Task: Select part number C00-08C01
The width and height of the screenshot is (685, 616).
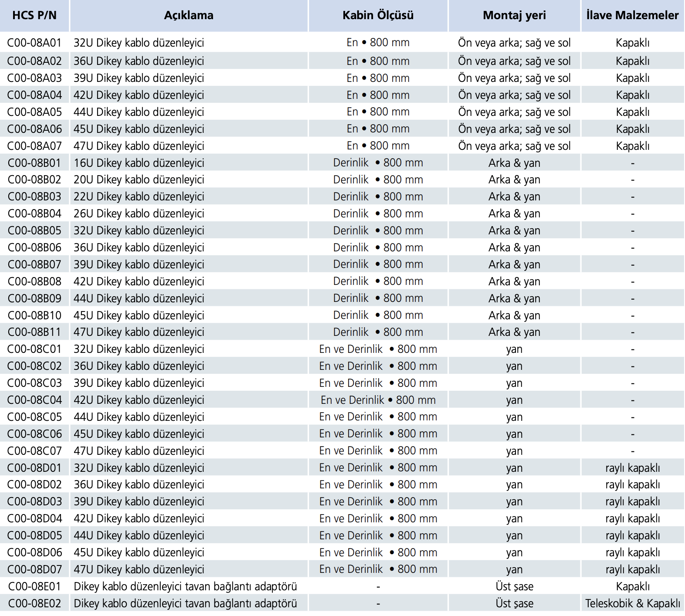Action: click(x=34, y=349)
